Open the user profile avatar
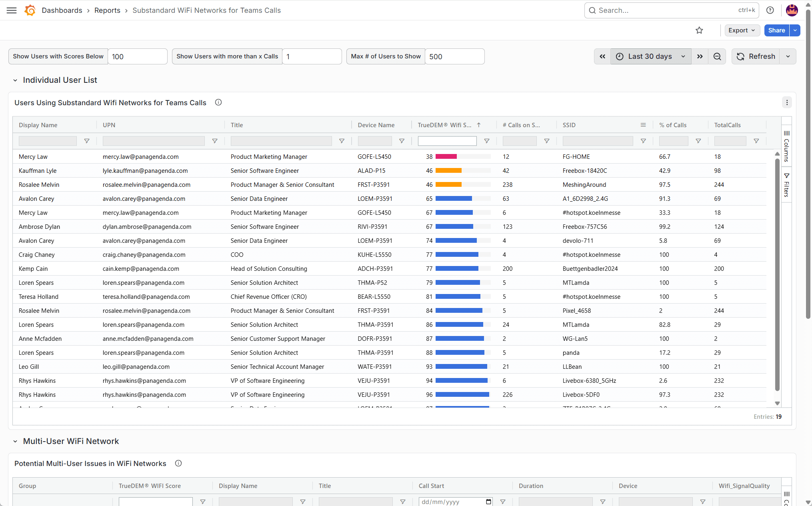The width and height of the screenshot is (812, 506). click(x=792, y=10)
